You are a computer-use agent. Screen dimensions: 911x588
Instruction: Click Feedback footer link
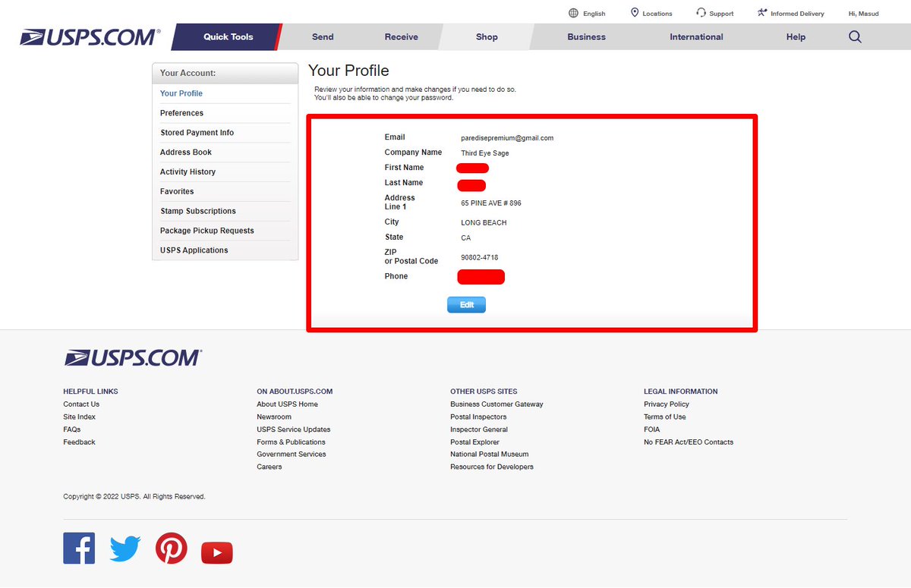coord(79,442)
